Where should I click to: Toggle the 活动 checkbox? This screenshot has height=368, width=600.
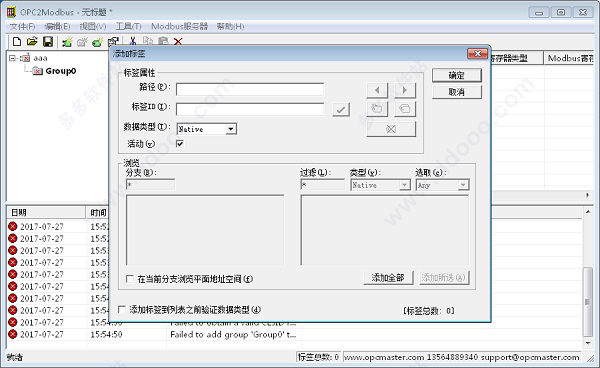[x=179, y=144]
